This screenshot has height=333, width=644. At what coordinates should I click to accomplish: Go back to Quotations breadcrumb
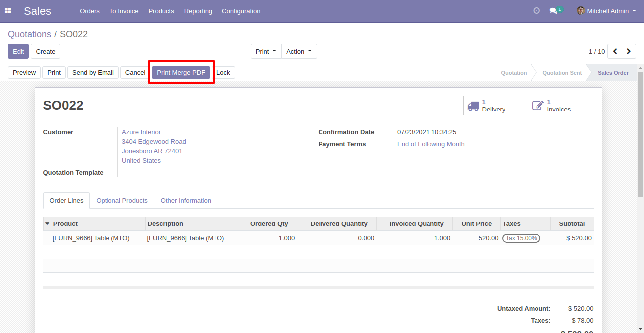29,34
